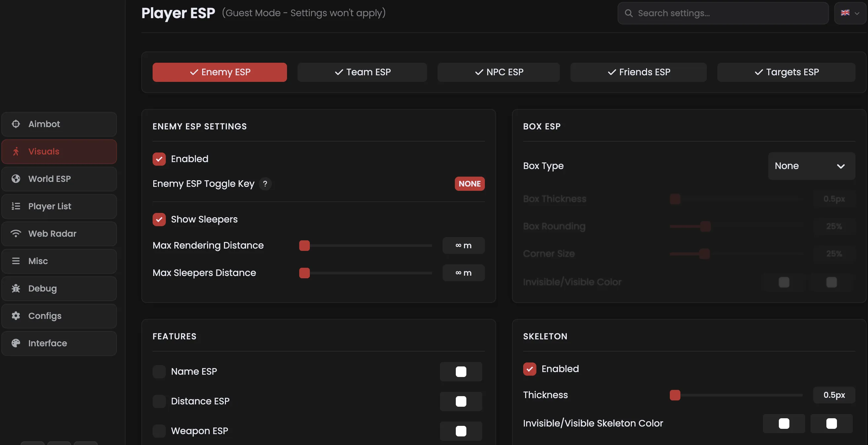
Task: Click the Misc hamburger icon
Action: tap(16, 261)
